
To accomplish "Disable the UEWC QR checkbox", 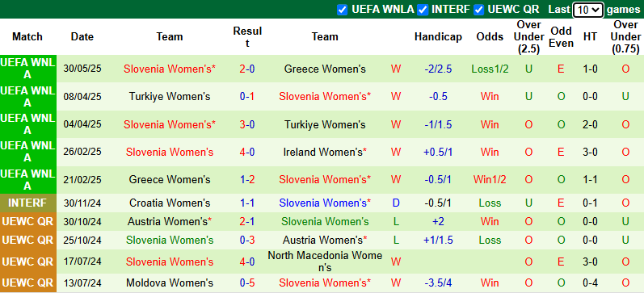I will [479, 10].
